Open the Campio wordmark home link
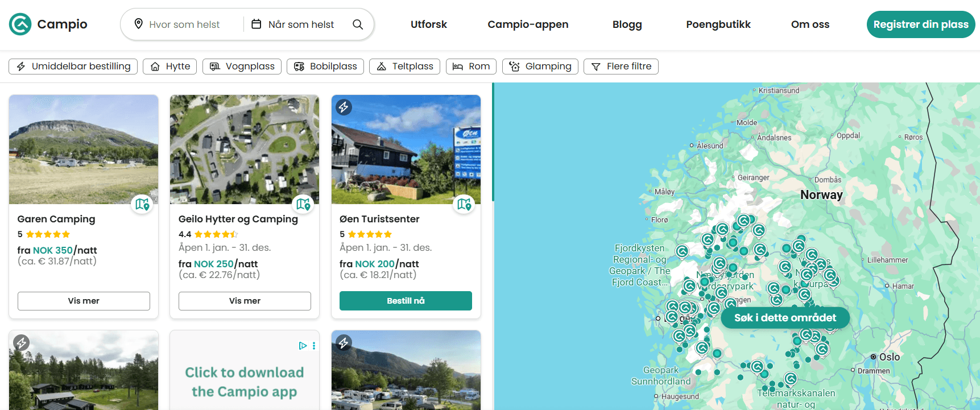980x410 pixels. [62, 24]
